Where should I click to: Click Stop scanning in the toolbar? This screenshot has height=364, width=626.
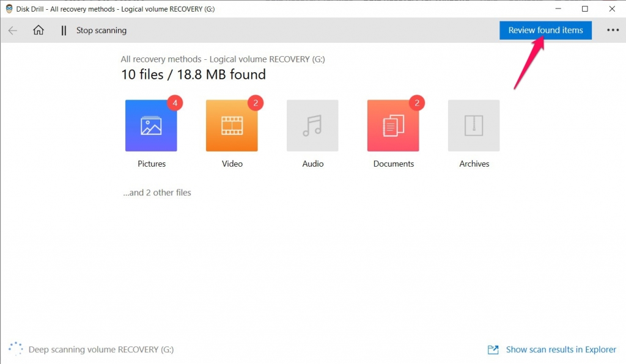pyautogui.click(x=101, y=30)
